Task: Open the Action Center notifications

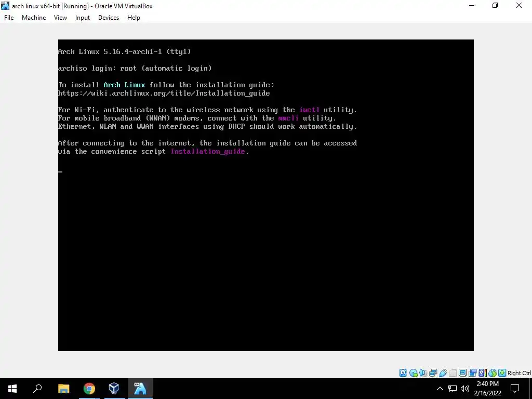Action: click(x=515, y=389)
